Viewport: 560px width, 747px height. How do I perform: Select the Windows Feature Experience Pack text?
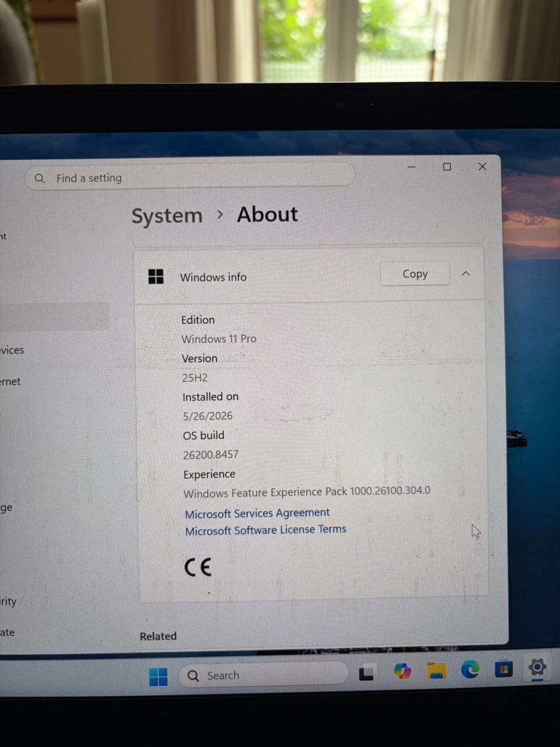click(x=307, y=492)
